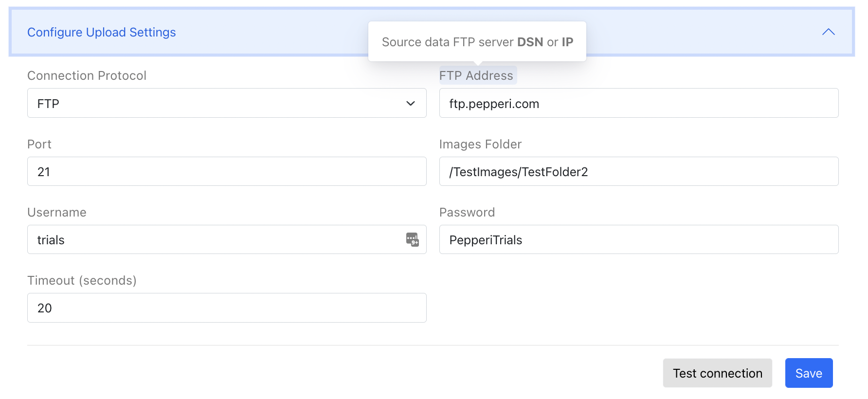Viewport: 868px width, 399px height.
Task: Click the Timeout (seconds) label
Action: point(82,281)
